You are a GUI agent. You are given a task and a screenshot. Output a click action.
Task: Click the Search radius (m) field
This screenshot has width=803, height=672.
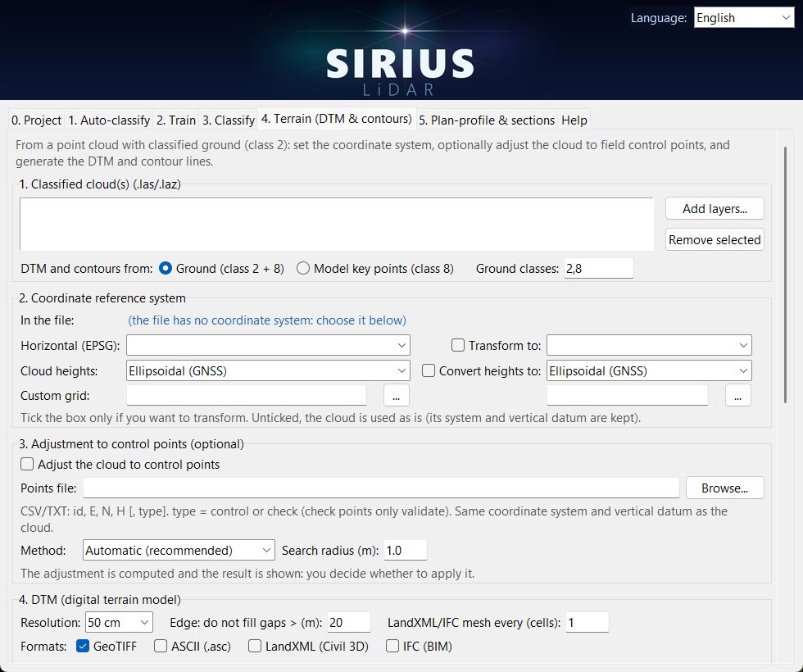point(405,550)
